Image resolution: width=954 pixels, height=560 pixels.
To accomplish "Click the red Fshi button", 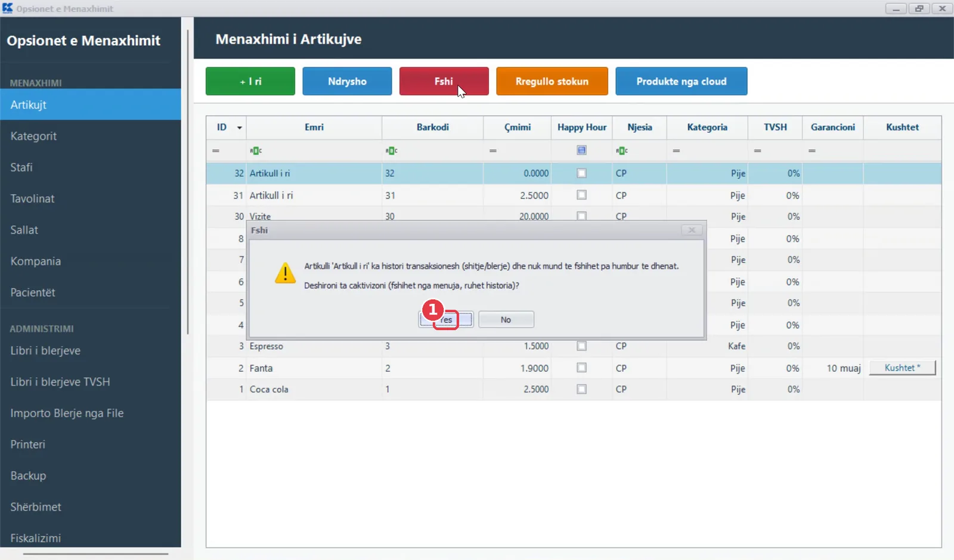I will [444, 81].
